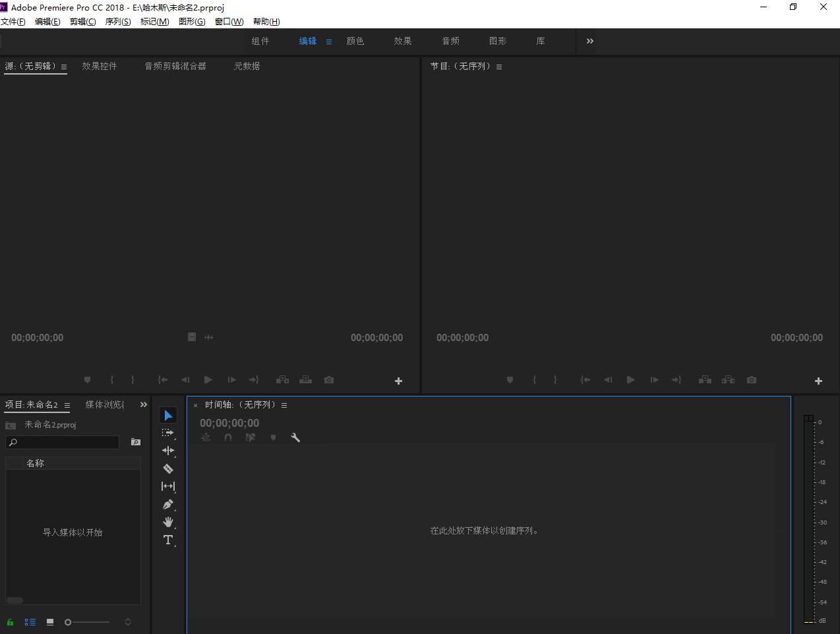Toggle project writable green lock icon
Image resolution: width=840 pixels, height=634 pixels.
click(x=10, y=622)
